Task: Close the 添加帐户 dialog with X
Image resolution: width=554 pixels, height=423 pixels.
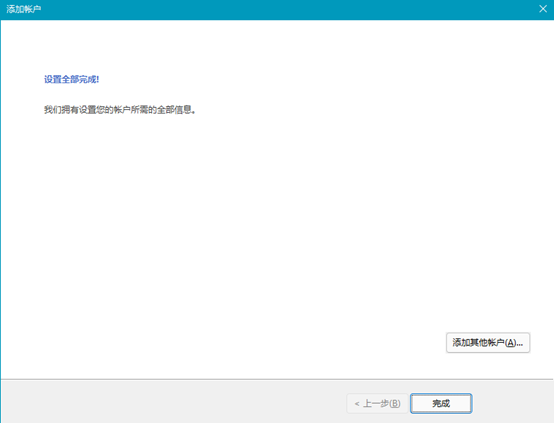Action: (543, 9)
